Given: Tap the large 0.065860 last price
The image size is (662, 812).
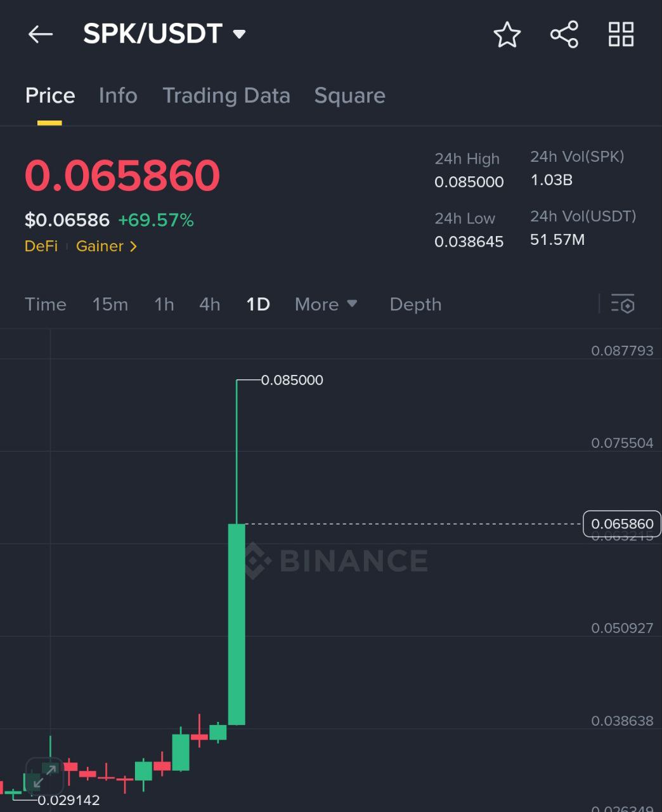Looking at the screenshot, I should coord(122,176).
